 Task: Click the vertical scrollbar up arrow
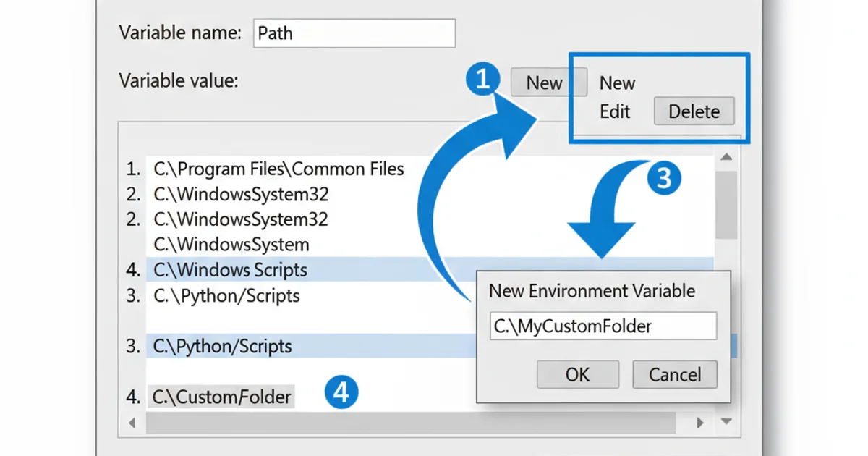pyautogui.click(x=726, y=157)
